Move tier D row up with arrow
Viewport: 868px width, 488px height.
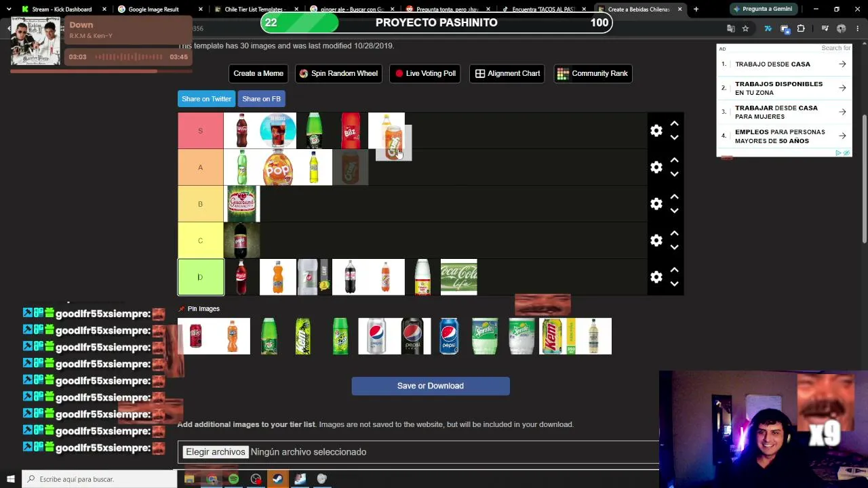674,270
